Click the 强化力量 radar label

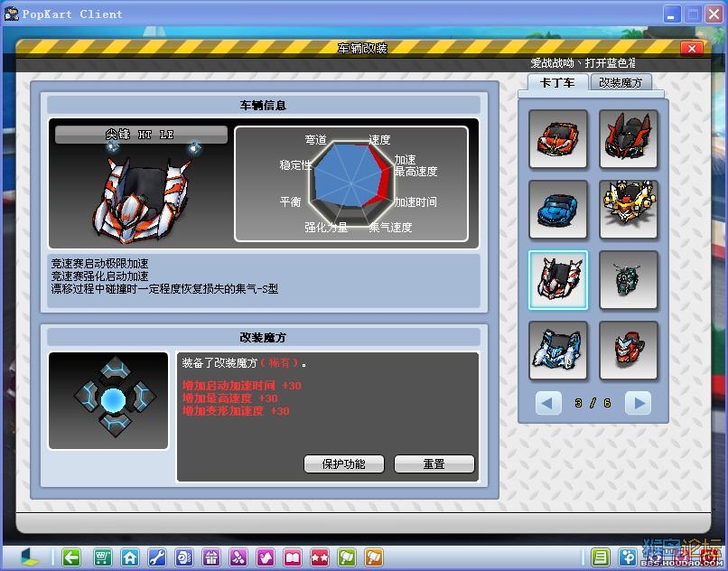point(326,227)
